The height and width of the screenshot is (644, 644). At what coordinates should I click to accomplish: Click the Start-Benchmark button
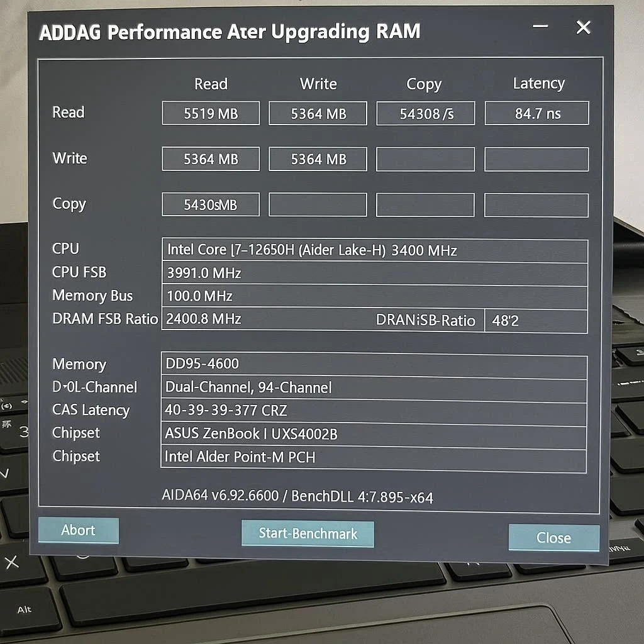pyautogui.click(x=308, y=534)
